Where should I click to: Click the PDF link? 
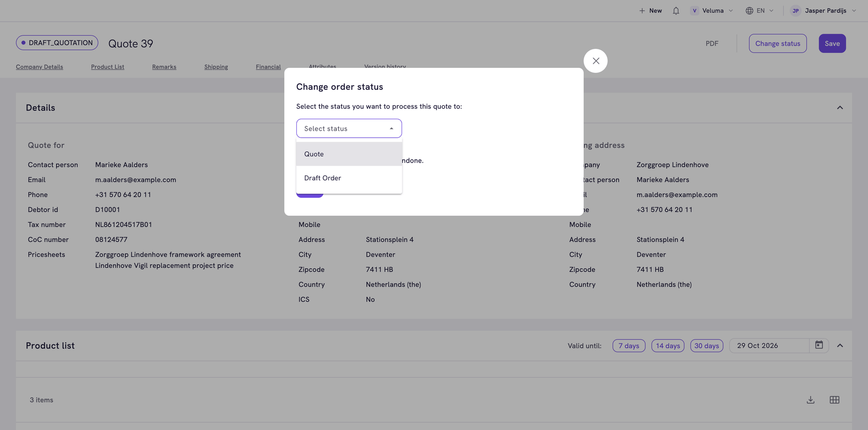(x=712, y=43)
